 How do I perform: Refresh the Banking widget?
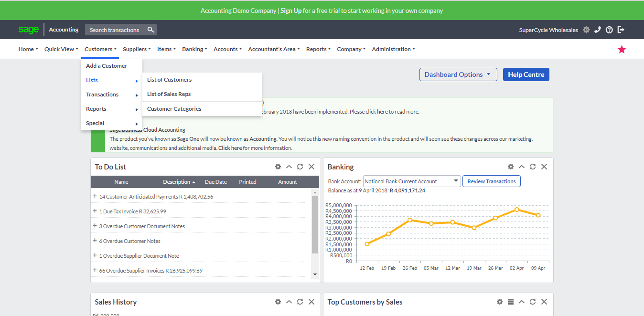533,167
